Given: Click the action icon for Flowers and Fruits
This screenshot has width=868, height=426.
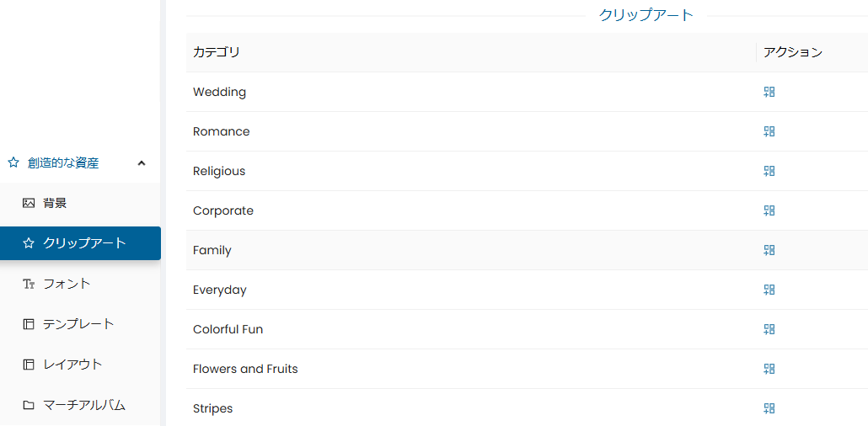Looking at the screenshot, I should [769, 369].
